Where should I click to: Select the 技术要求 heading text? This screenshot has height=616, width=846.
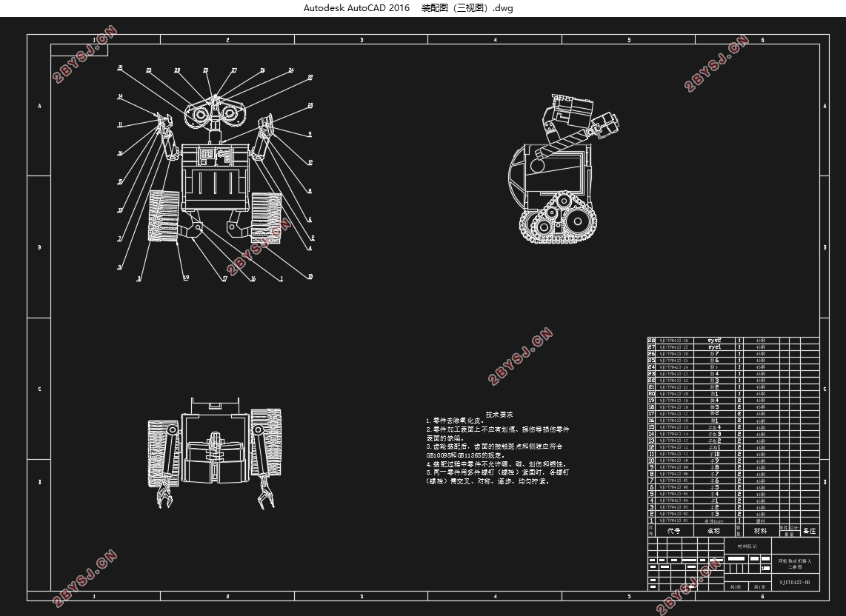coord(499,415)
